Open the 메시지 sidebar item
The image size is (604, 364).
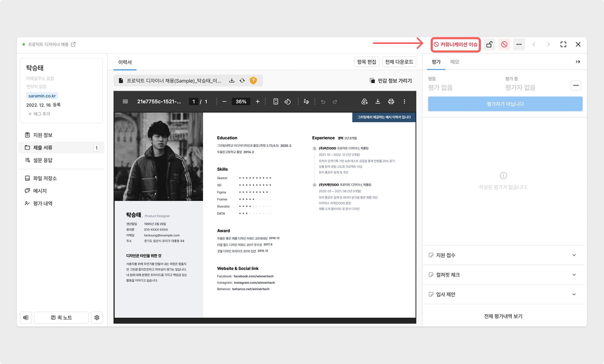[x=61, y=191]
